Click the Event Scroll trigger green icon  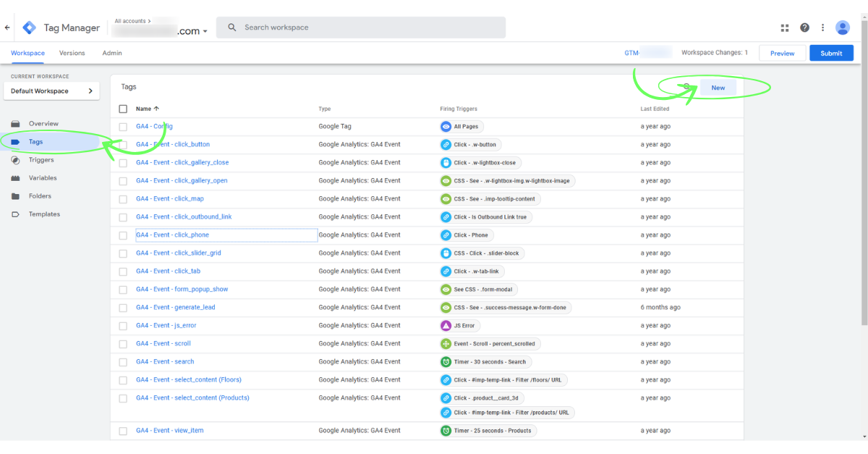[446, 344]
